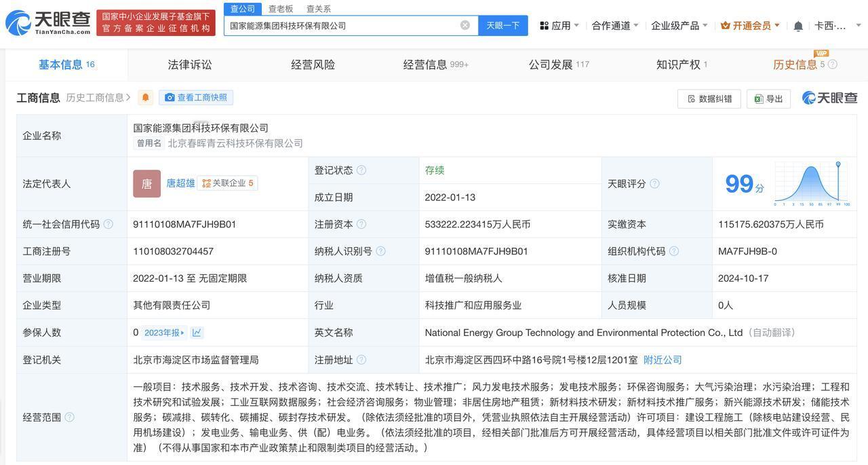This screenshot has height=465, width=868.
Task: Switch to 查公司 search tab
Action: tap(243, 9)
